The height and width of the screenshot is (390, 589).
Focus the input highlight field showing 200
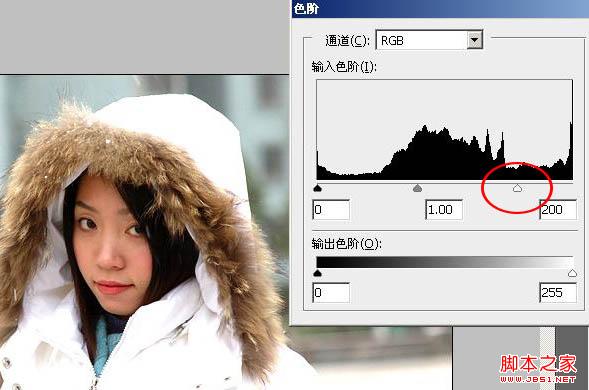click(558, 210)
